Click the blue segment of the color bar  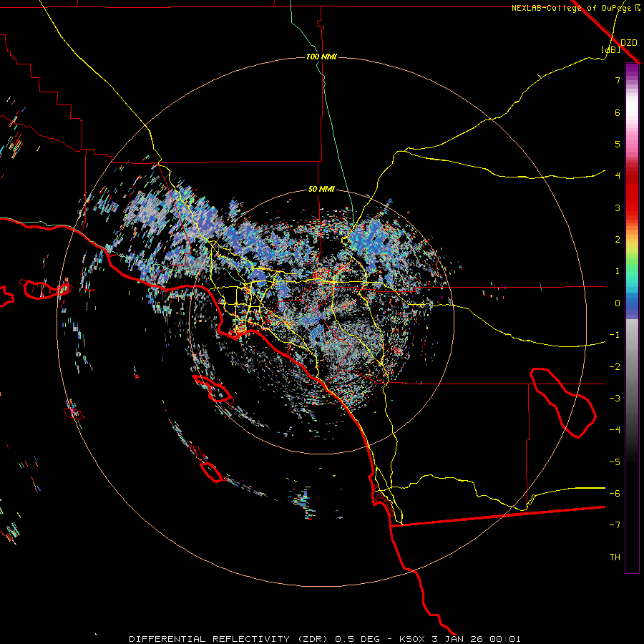pos(632,306)
